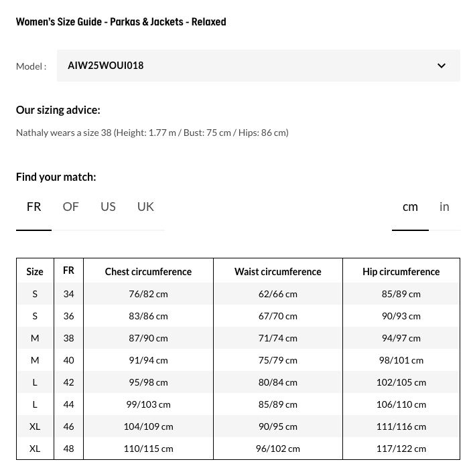469x476 pixels.
Task: Click the Hip circumference column header
Action: pos(401,271)
